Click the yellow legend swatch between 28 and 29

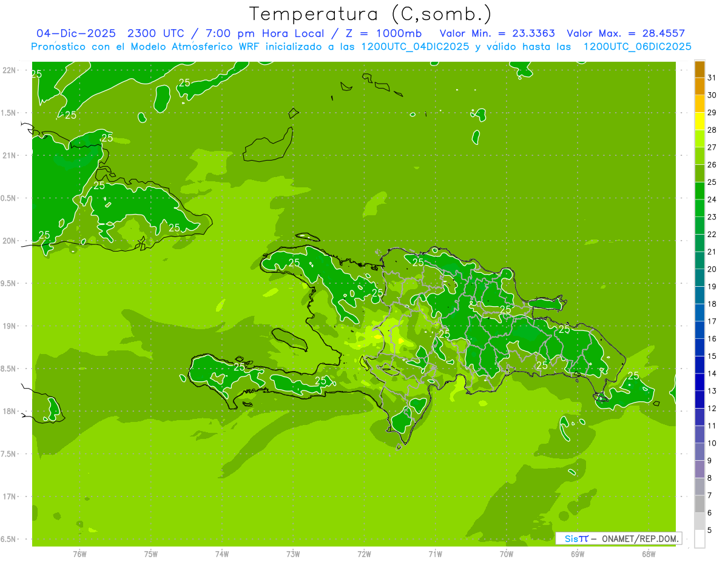click(x=699, y=121)
